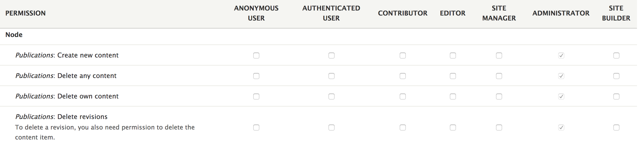Toggle Administrator's Delete revisions checkbox
The image size is (644, 144).
(561, 127)
